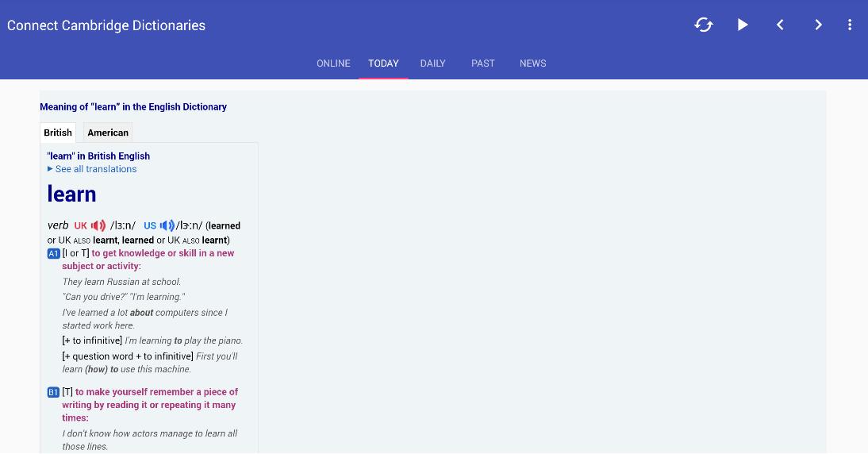The width and height of the screenshot is (868, 454).
Task: Click example "I've learned a lot about computers"
Action: click(x=145, y=319)
